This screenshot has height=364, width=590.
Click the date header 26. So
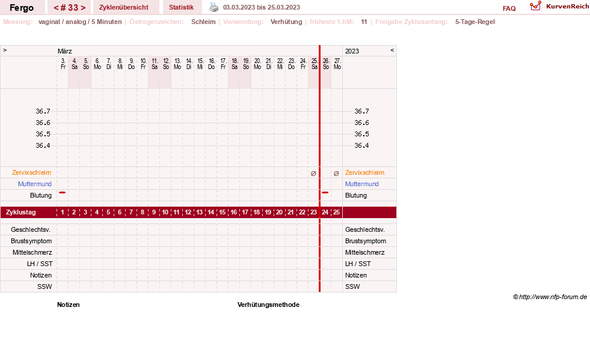326,64
